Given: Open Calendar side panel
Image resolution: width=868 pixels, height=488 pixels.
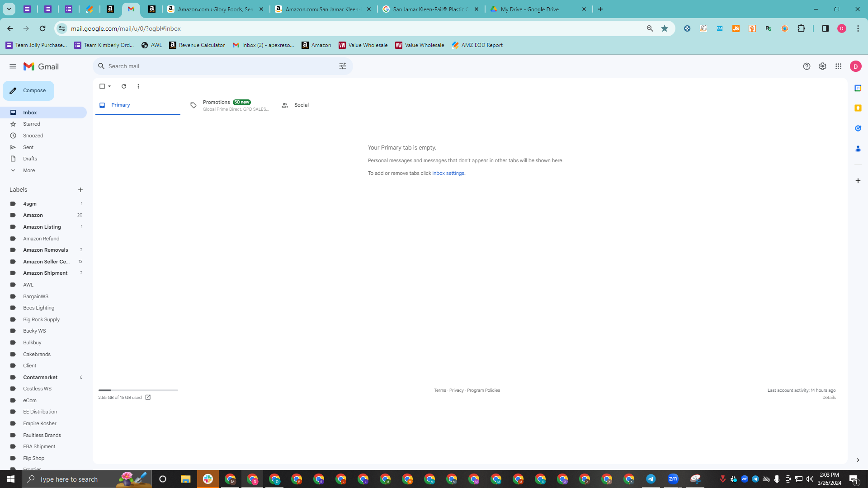Looking at the screenshot, I should (x=858, y=88).
